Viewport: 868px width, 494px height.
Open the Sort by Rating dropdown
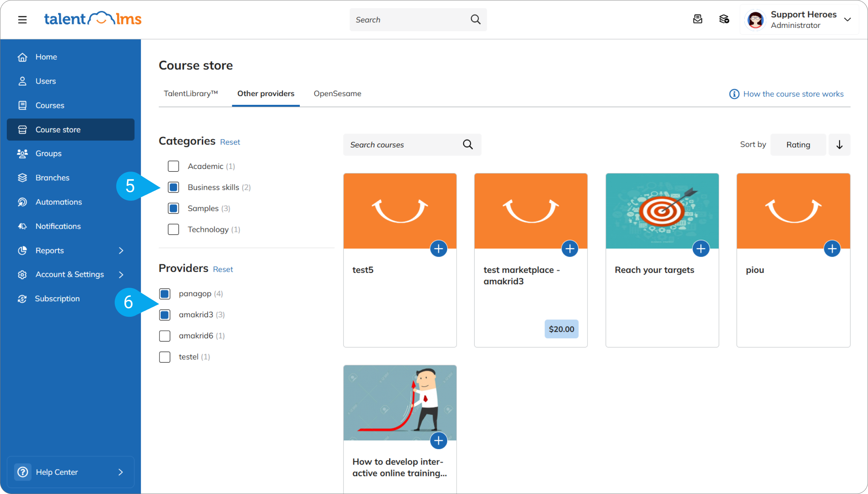(798, 145)
